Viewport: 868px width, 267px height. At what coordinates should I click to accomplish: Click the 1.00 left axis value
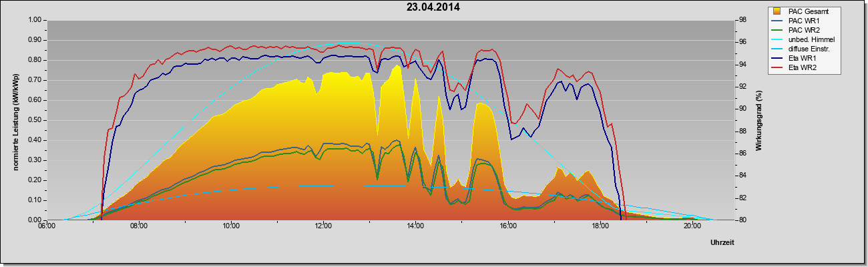point(34,20)
